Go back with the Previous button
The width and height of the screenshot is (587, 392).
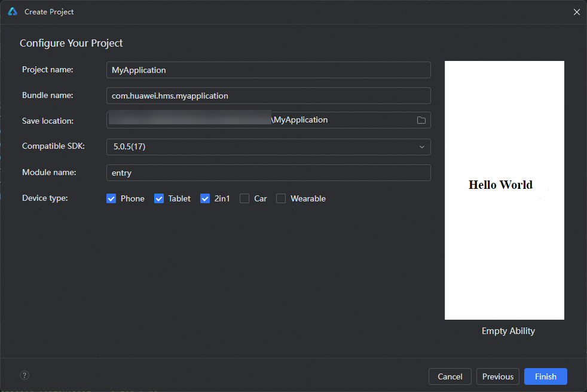pos(497,376)
